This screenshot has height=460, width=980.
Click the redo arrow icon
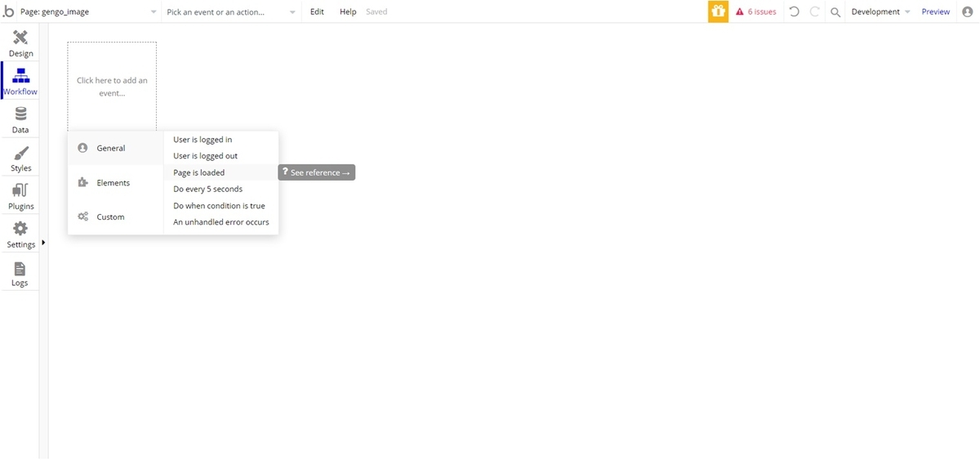click(x=815, y=11)
